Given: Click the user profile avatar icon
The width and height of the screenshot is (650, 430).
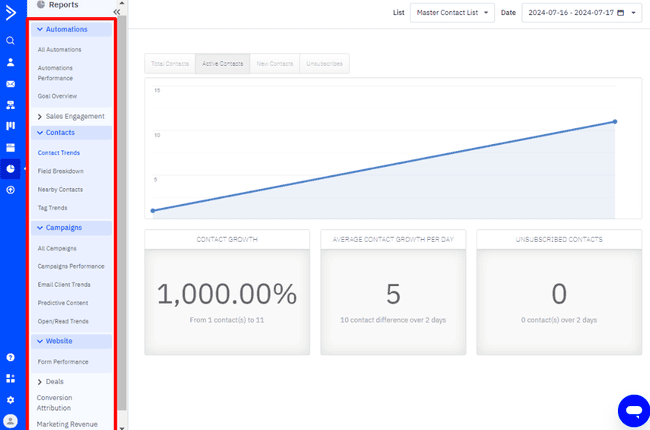Looking at the screenshot, I should [10, 421].
